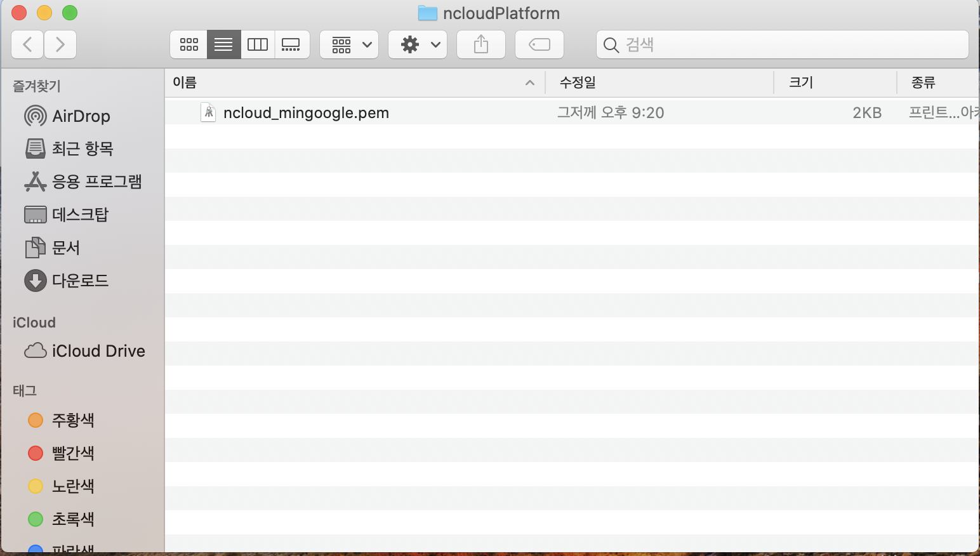
Task: Click the 응용 프로그램 applications icon
Action: [36, 182]
